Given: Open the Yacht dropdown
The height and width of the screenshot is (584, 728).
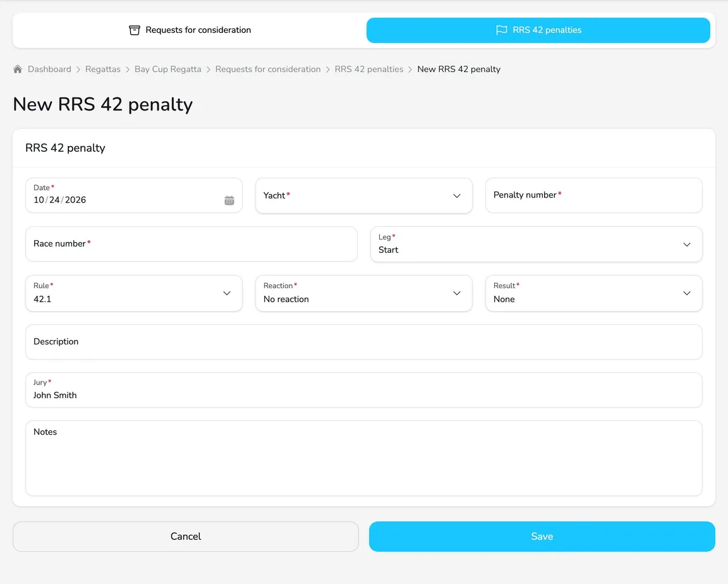Looking at the screenshot, I should click(x=363, y=195).
